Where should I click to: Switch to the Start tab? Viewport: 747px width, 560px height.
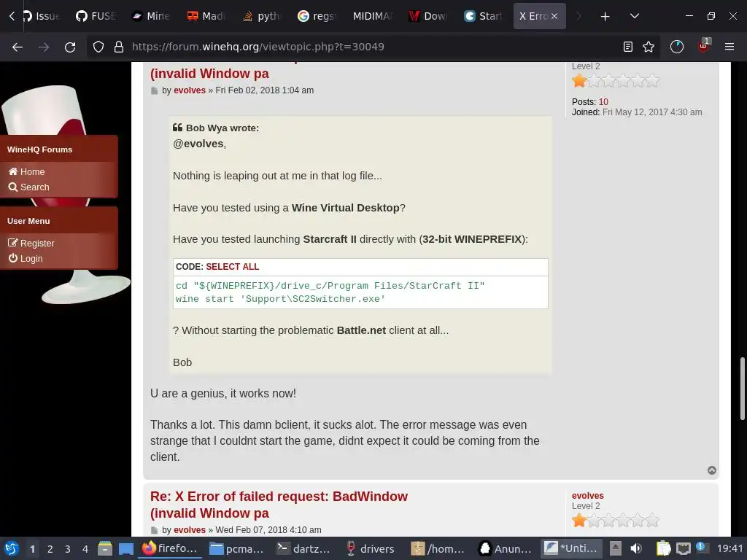click(483, 16)
